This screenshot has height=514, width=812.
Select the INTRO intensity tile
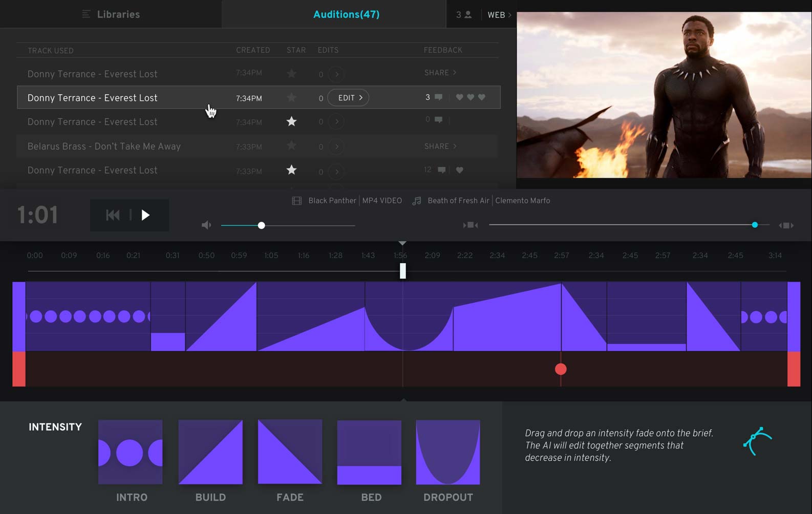pos(131,452)
